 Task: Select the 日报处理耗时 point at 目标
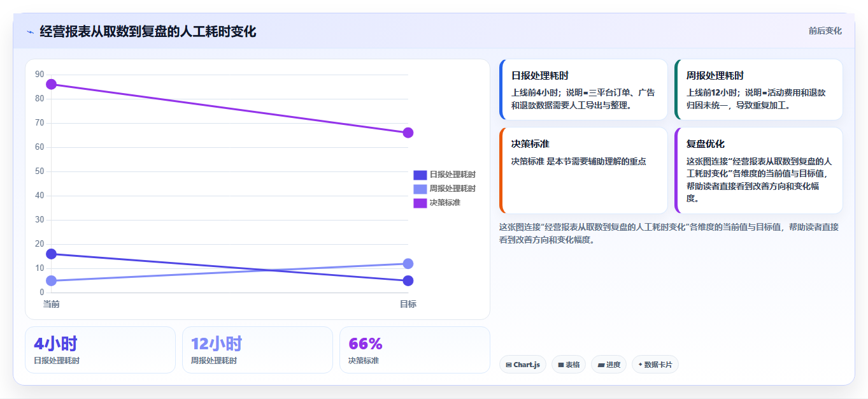(x=408, y=280)
